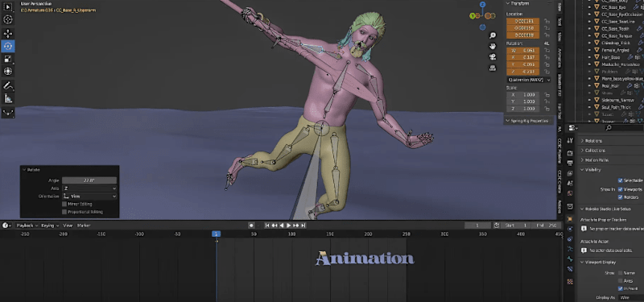Image resolution: width=644 pixels, height=302 pixels.
Task: Open the timeline View menu
Action: [68, 225]
